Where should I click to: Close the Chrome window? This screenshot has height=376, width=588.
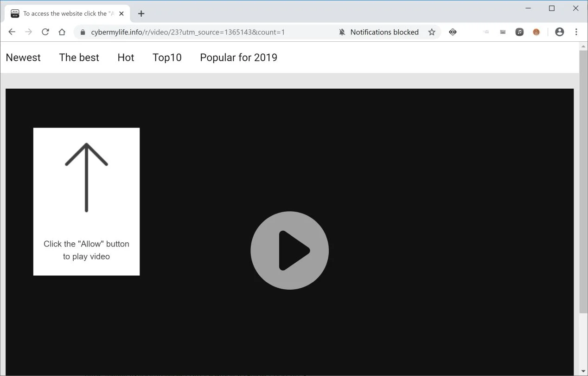[x=575, y=8]
